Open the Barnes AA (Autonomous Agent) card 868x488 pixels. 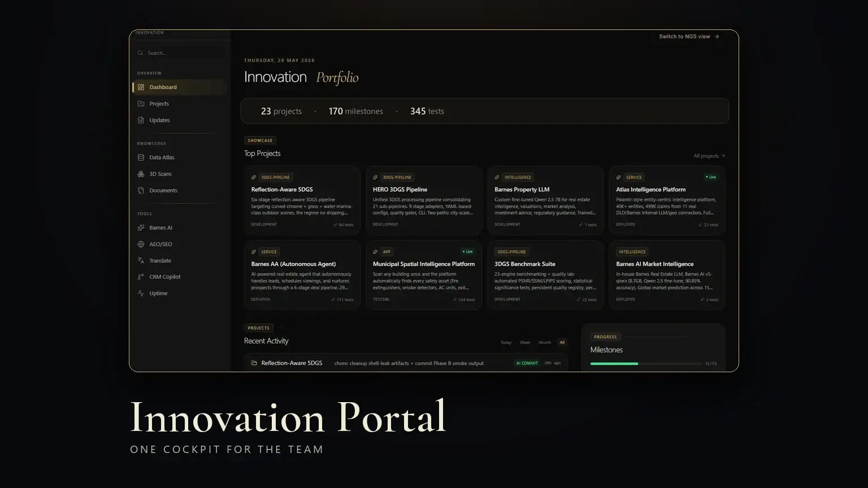(302, 275)
